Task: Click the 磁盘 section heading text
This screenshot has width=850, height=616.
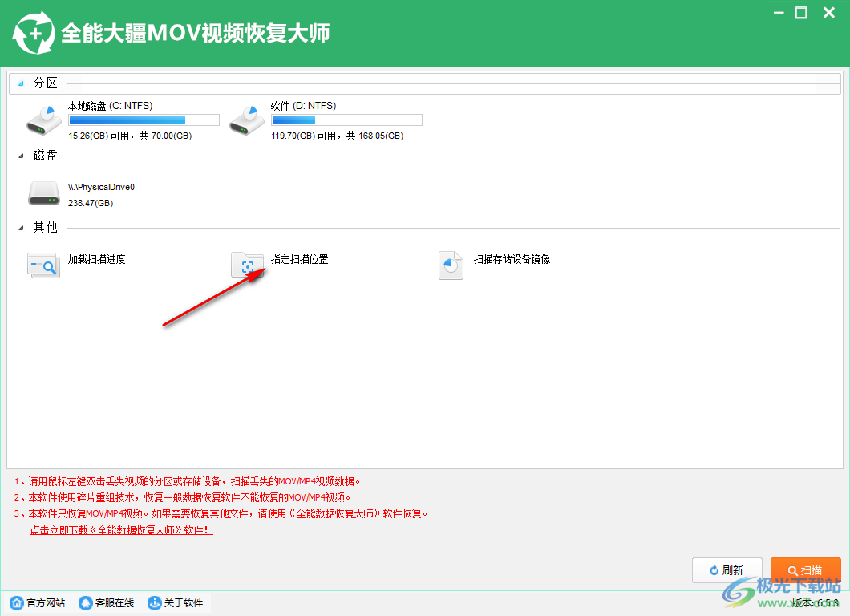Action: (x=45, y=156)
